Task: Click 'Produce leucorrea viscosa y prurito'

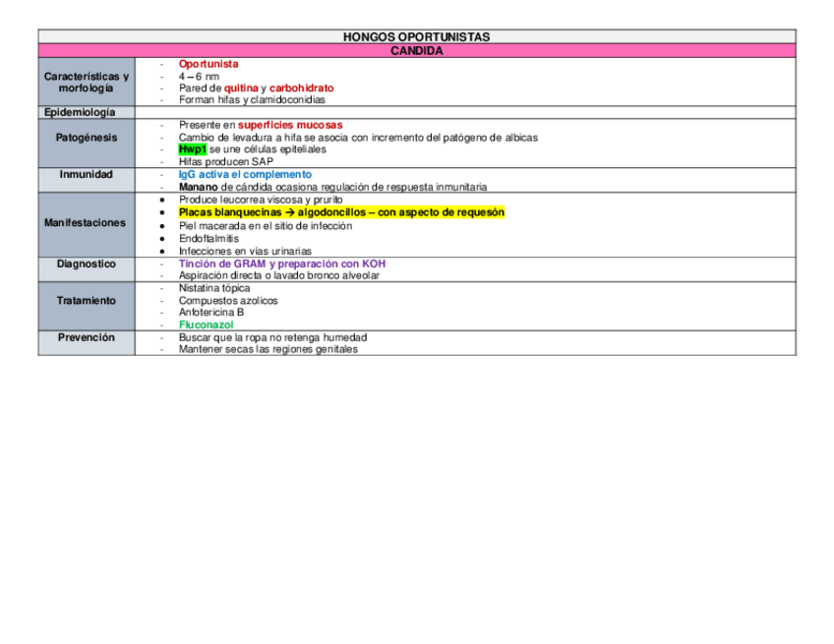Action: (x=261, y=200)
